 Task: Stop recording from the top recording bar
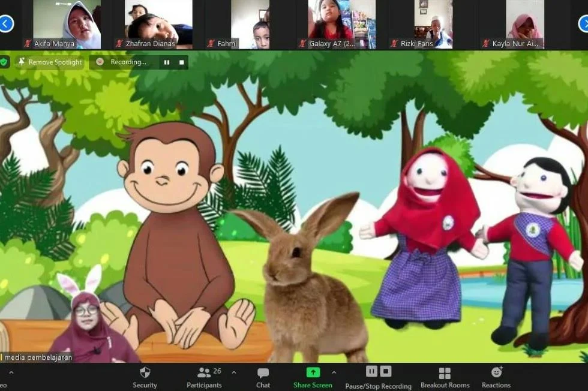[x=181, y=62]
